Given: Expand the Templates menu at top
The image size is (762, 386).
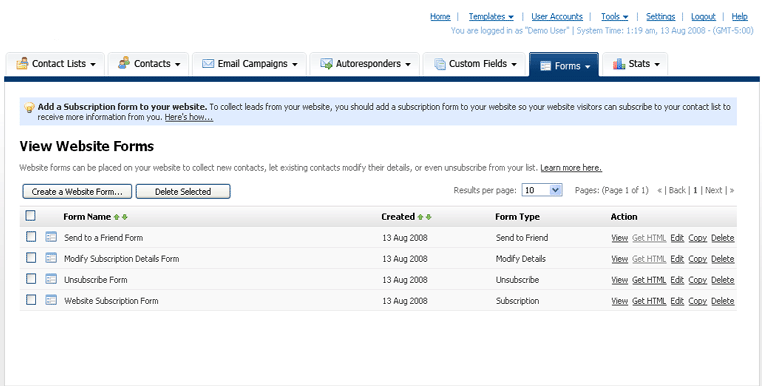Looking at the screenshot, I should pos(491,17).
